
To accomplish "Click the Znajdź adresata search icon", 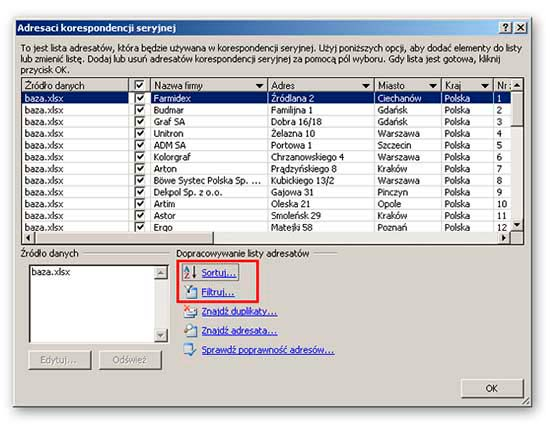I will pyautogui.click(x=190, y=330).
